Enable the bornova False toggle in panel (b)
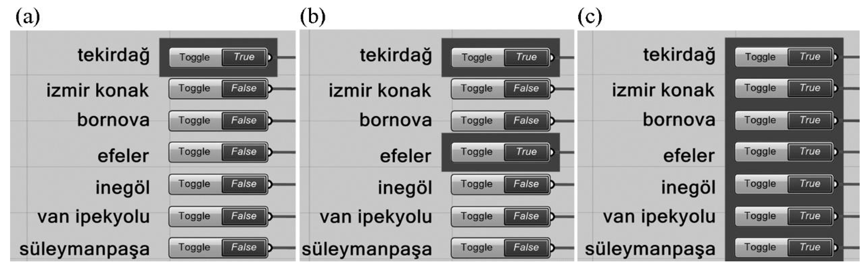This screenshot has width=868, height=268. tap(526, 120)
